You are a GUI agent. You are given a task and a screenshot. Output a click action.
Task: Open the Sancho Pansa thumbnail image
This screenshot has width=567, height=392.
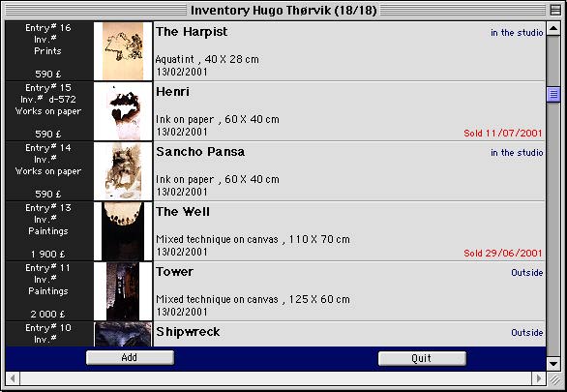123,171
